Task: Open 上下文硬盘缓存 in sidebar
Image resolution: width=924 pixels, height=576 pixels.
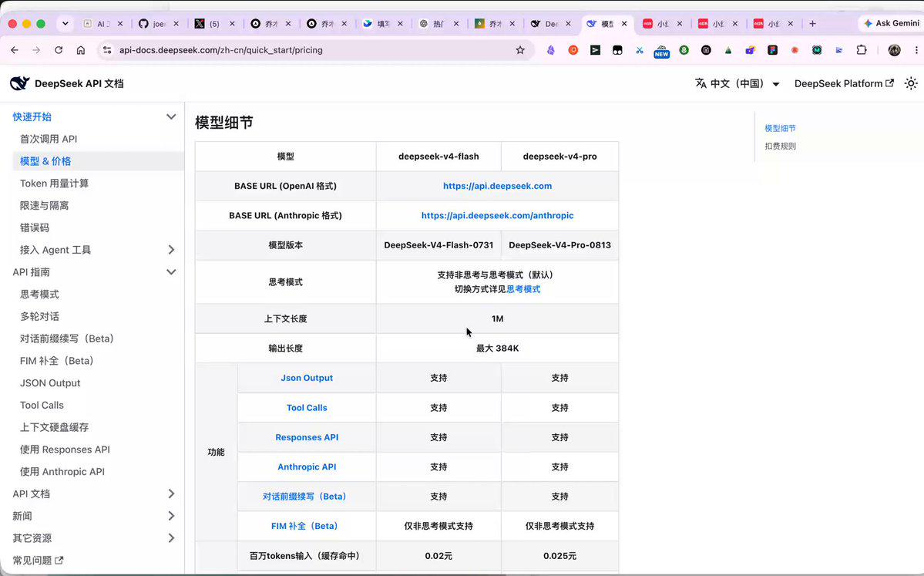Action: pos(54,427)
